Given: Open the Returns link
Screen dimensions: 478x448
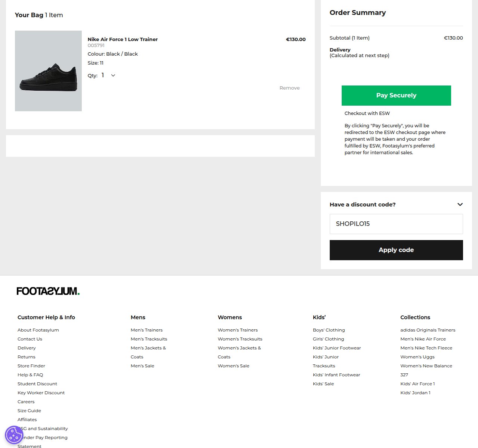Looking at the screenshot, I should click(26, 357).
